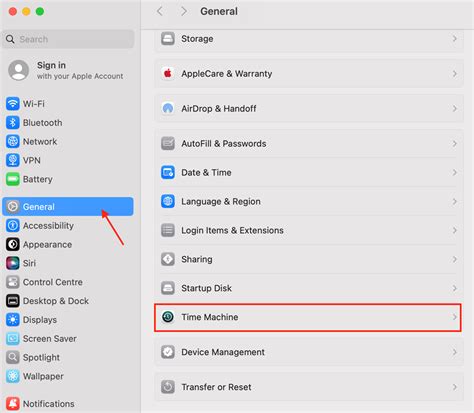Click the Date & Time calendar icon
Screen dimensions: 474x413
[x=168, y=172]
